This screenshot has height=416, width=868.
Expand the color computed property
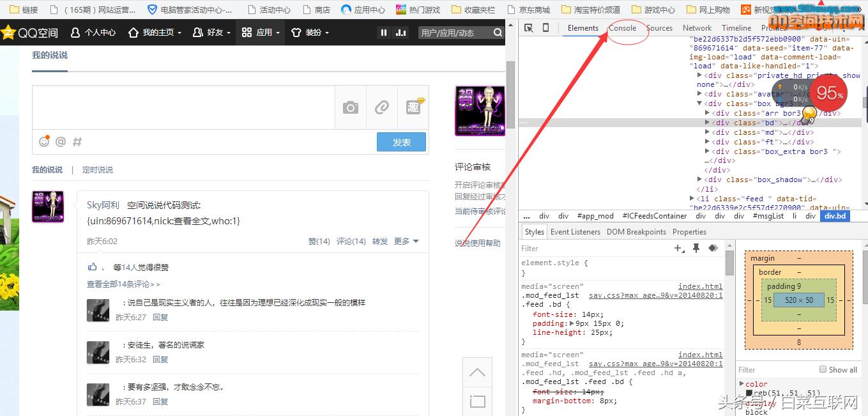(x=742, y=384)
